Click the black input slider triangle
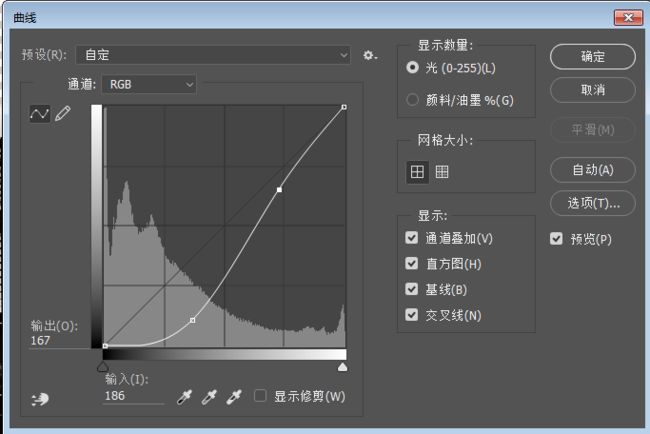650x434 pixels. click(103, 366)
